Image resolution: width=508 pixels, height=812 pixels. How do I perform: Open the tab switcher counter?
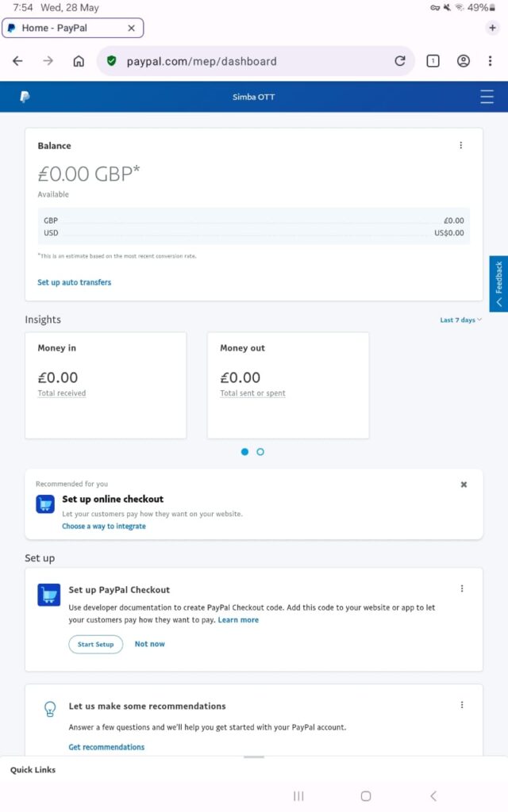pyautogui.click(x=433, y=61)
